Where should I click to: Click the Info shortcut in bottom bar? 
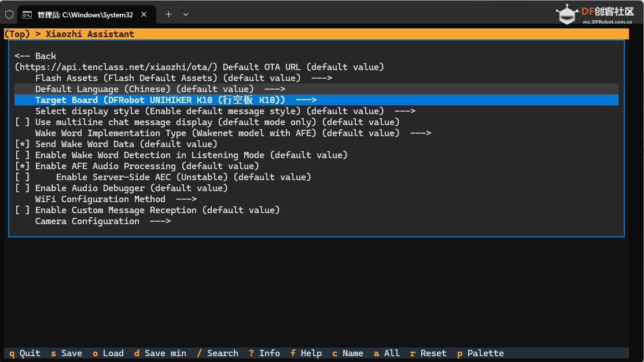(x=264, y=353)
